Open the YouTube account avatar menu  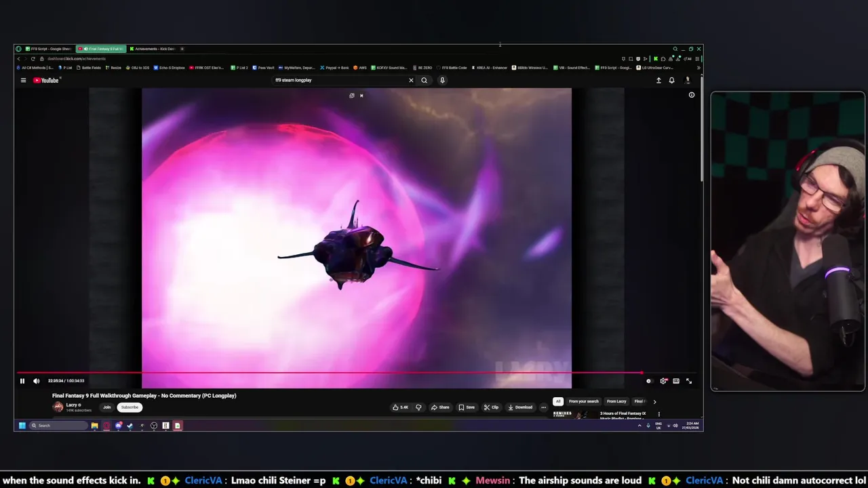click(x=688, y=80)
